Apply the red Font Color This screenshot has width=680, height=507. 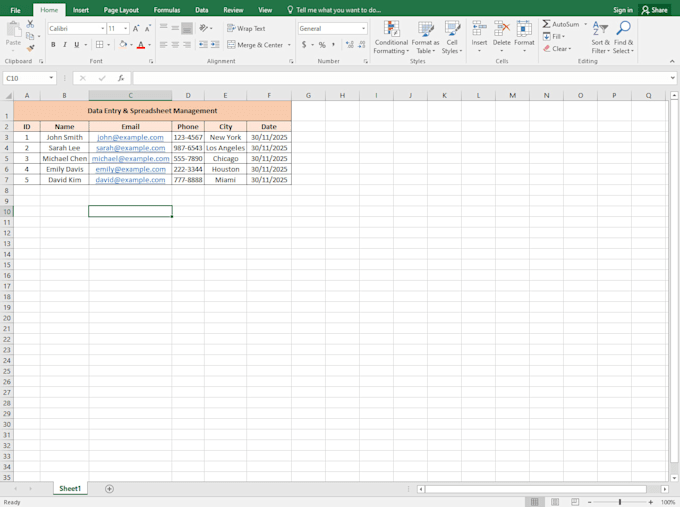click(x=141, y=45)
